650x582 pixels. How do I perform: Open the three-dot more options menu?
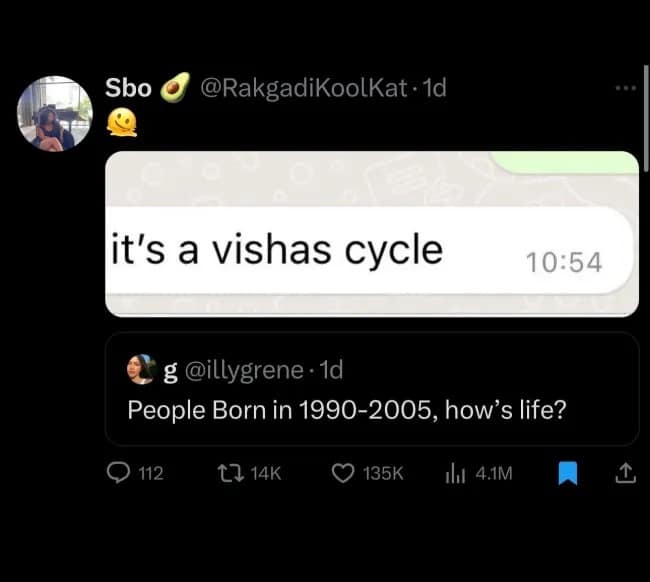click(x=625, y=88)
